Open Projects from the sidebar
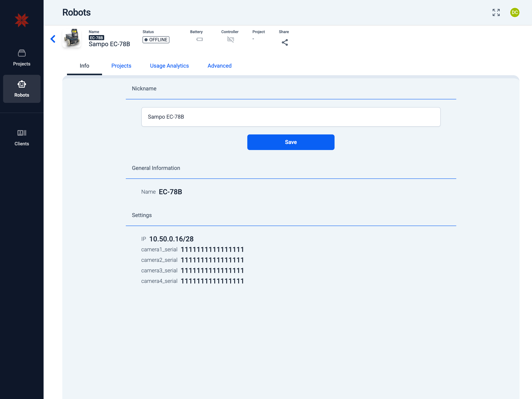532x399 pixels. (22, 58)
